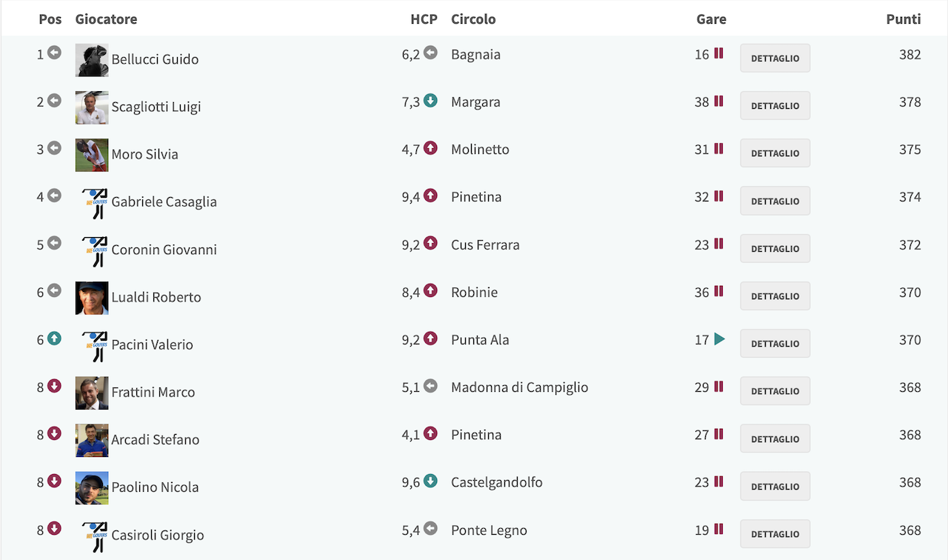Click the gray arrow beside Casiroli Giorgio's HCP 5,4
948x560 pixels.
[x=430, y=529]
